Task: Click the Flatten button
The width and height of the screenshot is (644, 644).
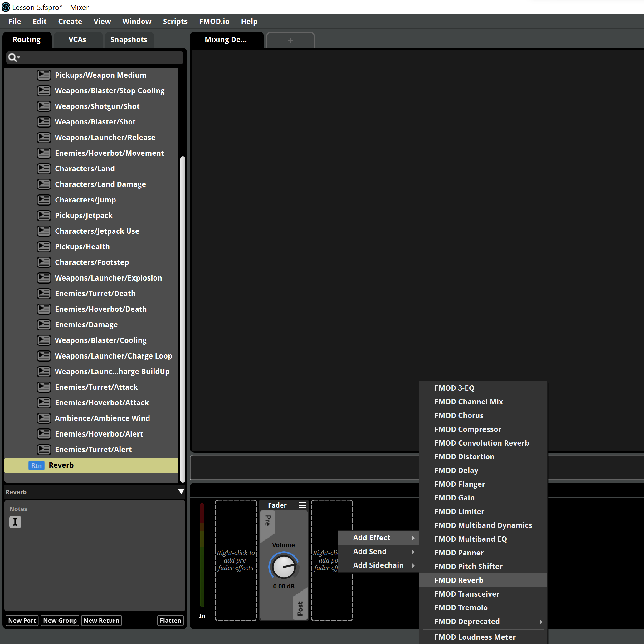Action: [x=170, y=621]
